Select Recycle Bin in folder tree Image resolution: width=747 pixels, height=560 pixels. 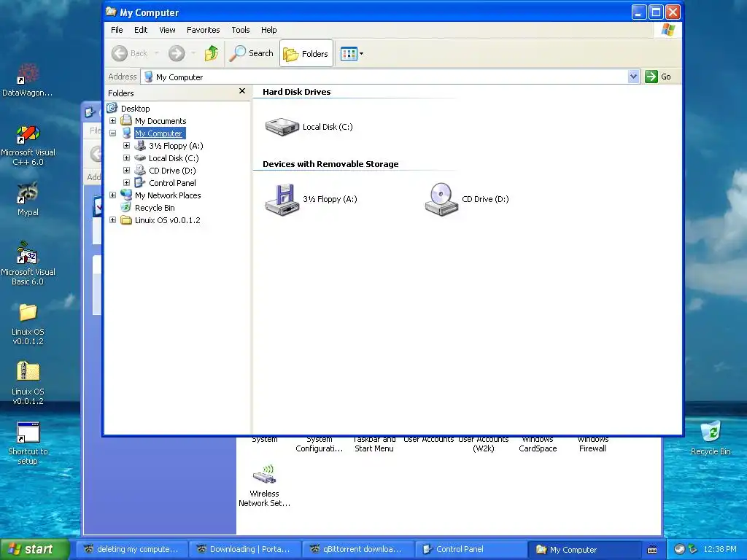point(155,208)
